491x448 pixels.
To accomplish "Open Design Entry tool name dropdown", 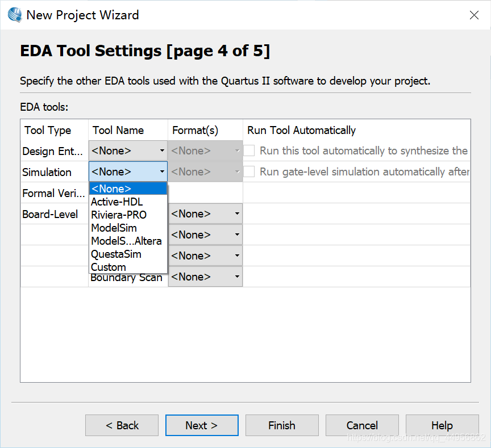I will (x=128, y=151).
